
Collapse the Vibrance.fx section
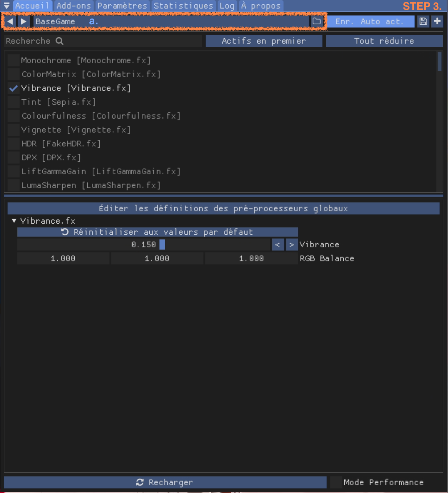click(x=14, y=221)
